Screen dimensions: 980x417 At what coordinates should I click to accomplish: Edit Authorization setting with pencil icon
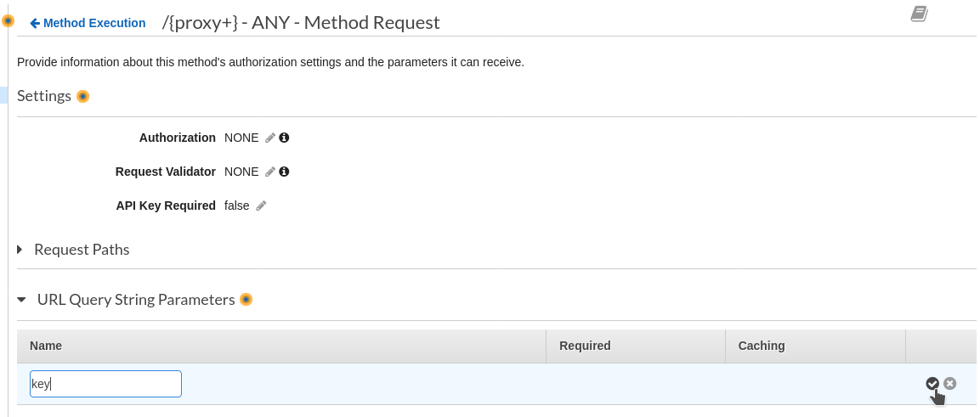tap(270, 138)
